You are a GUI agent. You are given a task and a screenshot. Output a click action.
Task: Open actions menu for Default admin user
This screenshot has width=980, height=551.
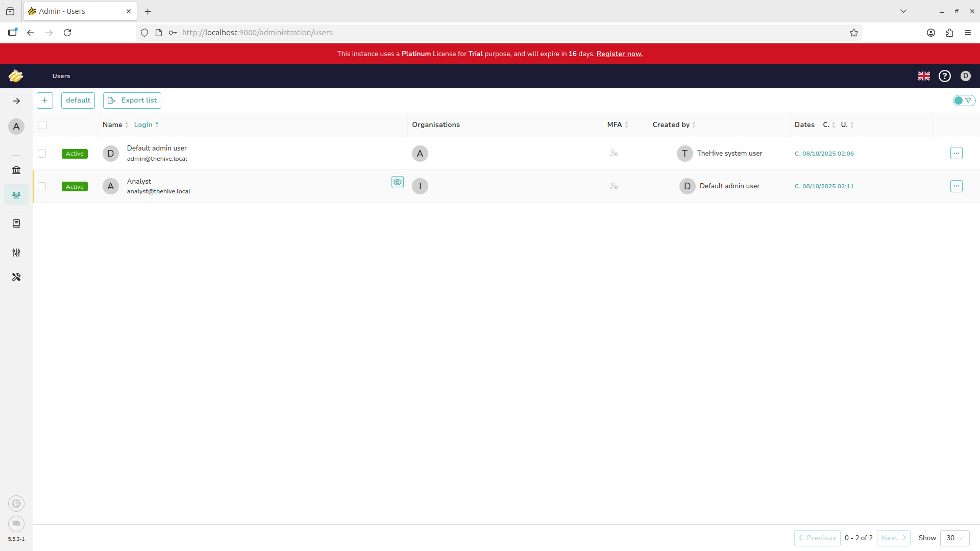(x=956, y=153)
